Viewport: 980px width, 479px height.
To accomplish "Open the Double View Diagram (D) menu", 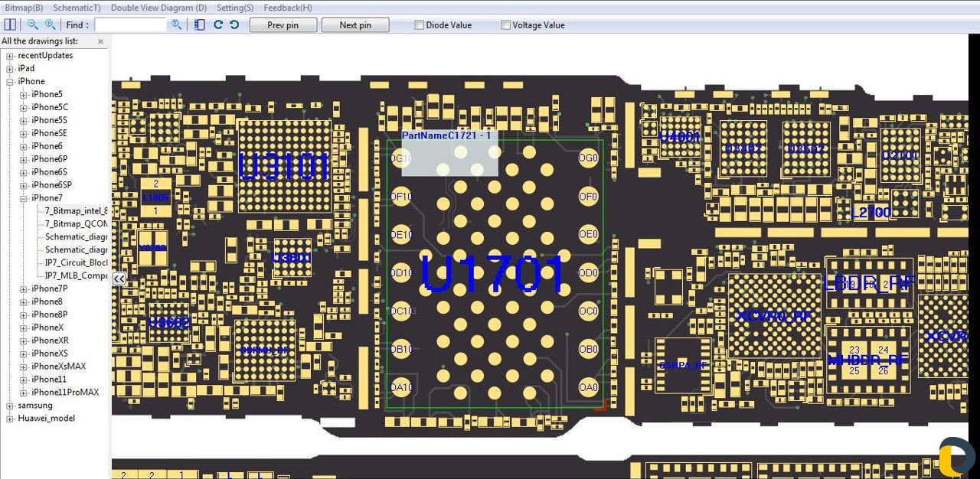I will 158,8.
